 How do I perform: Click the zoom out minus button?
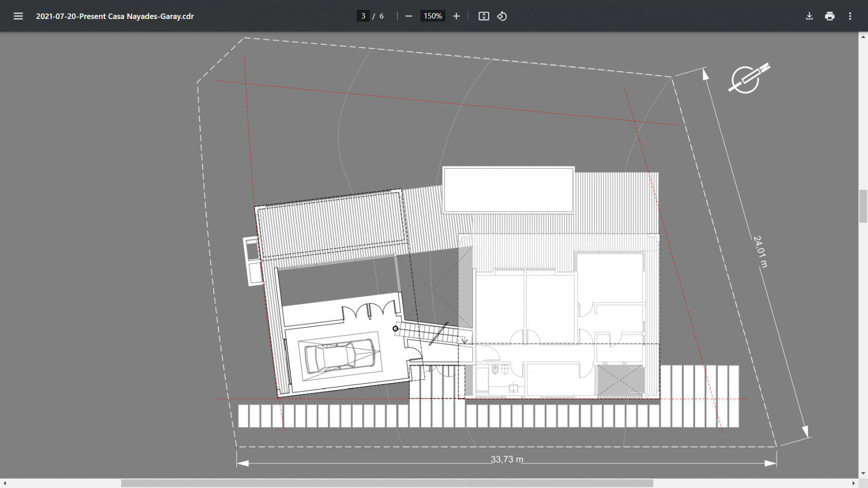[409, 16]
